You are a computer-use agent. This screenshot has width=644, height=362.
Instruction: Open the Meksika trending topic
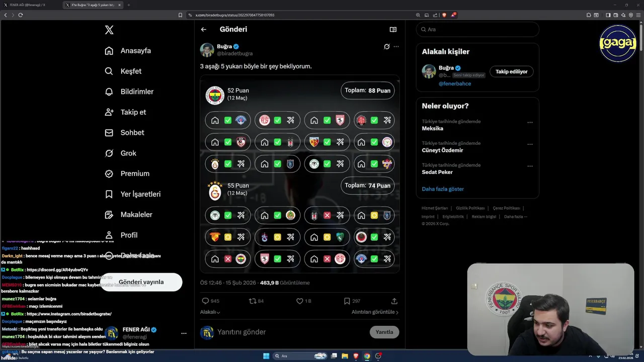(x=433, y=129)
